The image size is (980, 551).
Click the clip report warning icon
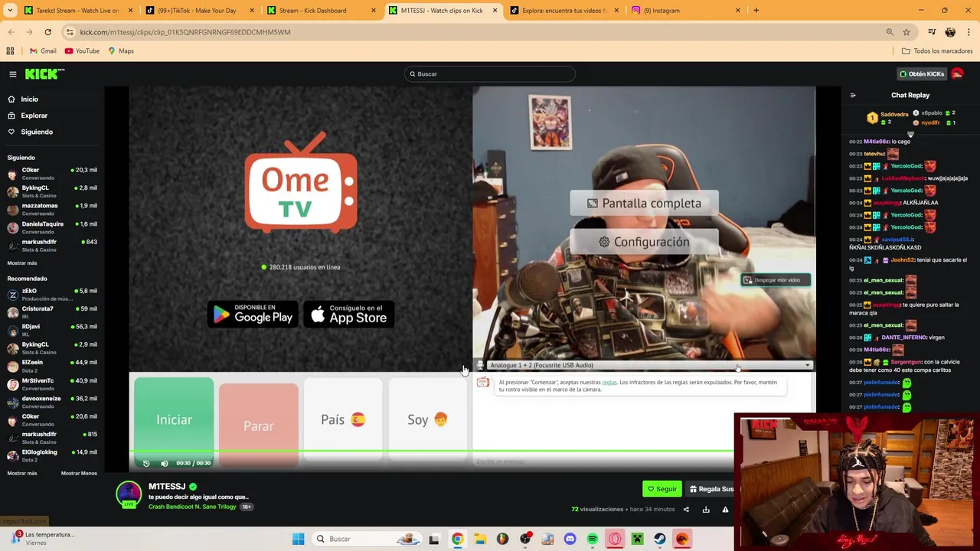725,510
